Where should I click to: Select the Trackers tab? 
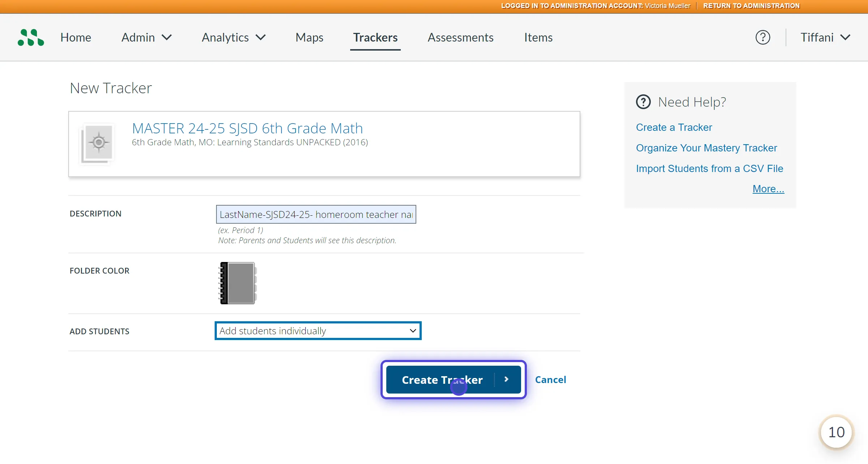(x=375, y=37)
